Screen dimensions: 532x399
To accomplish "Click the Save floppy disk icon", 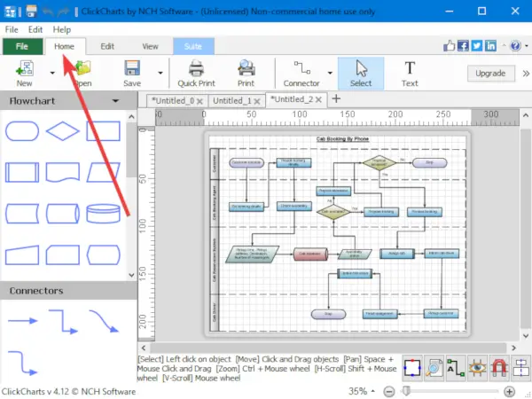I will tap(132, 68).
